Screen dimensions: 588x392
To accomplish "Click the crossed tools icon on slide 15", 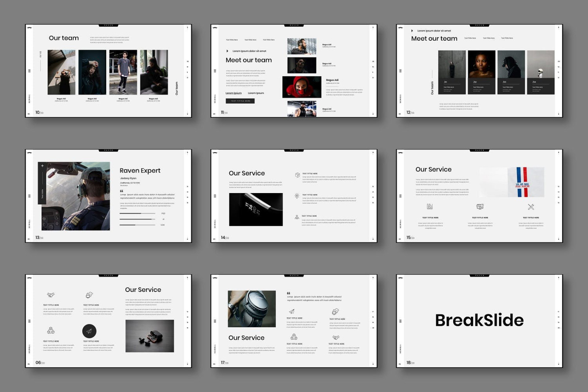I will tap(531, 207).
